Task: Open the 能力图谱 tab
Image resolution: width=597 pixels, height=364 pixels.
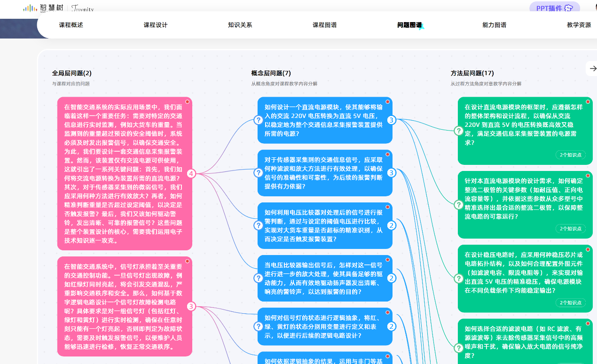Action: (494, 25)
